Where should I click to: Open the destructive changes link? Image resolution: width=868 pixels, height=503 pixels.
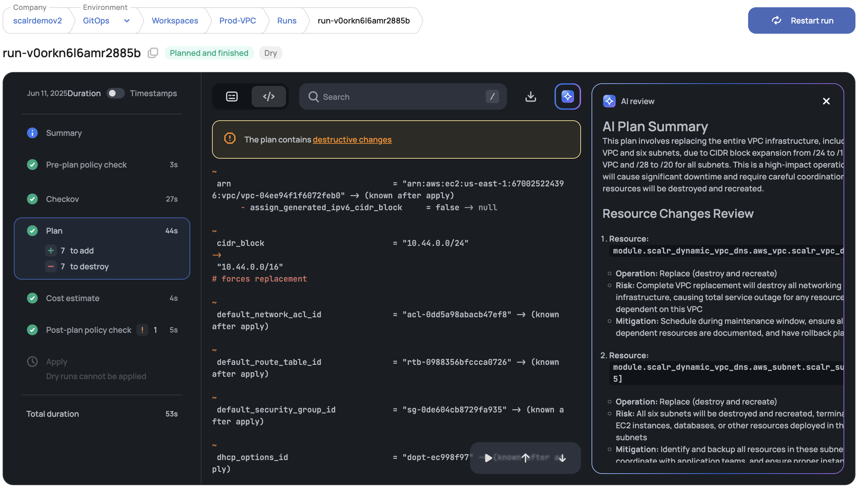coord(352,139)
